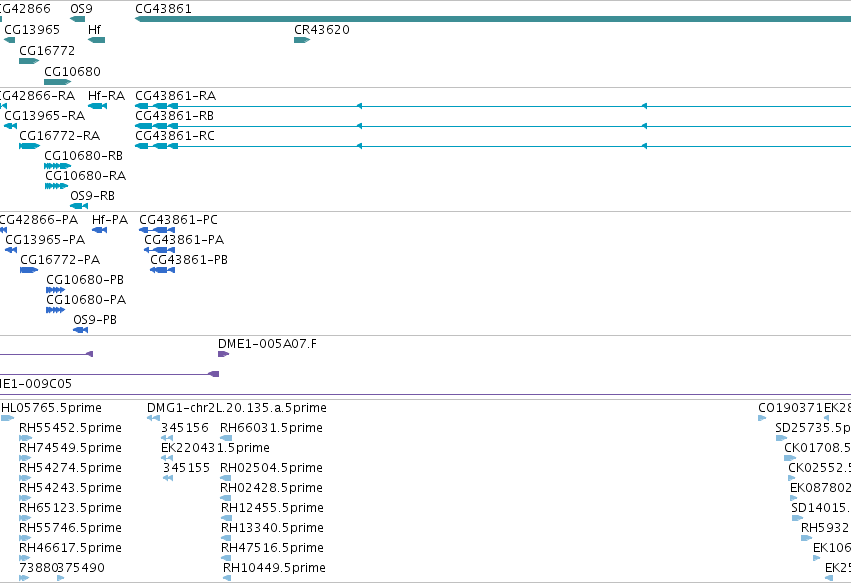Click the CG43861-PB label text

[x=189, y=259]
